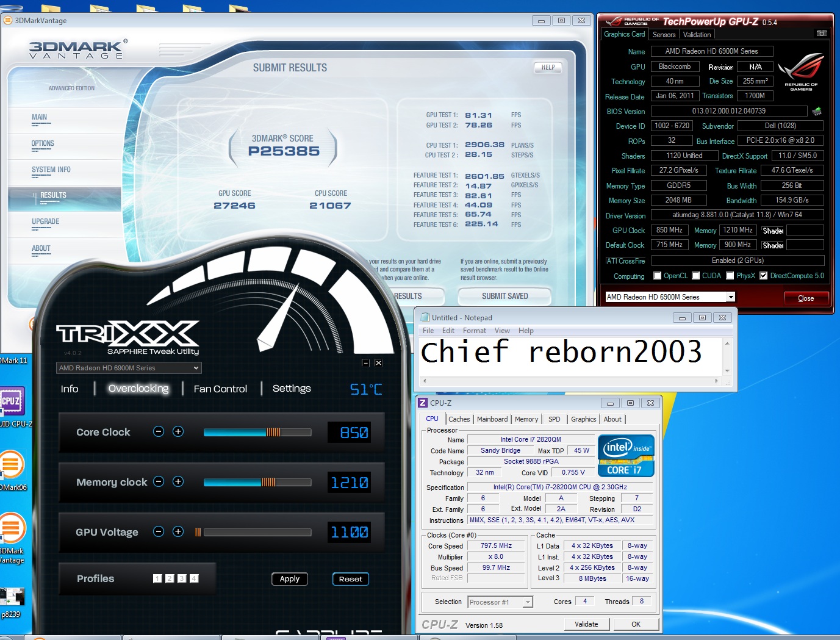Click GPU-Z BIOS save chip icon

817,111
